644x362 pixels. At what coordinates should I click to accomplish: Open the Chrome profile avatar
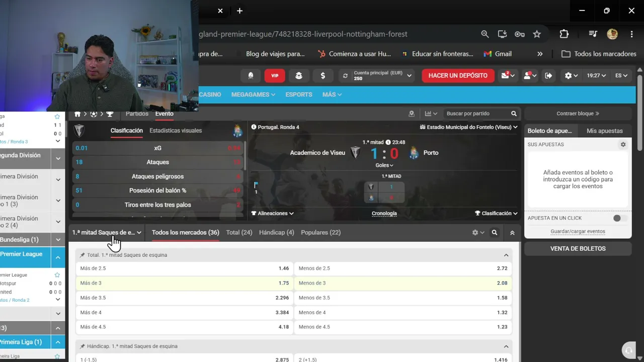(x=612, y=34)
